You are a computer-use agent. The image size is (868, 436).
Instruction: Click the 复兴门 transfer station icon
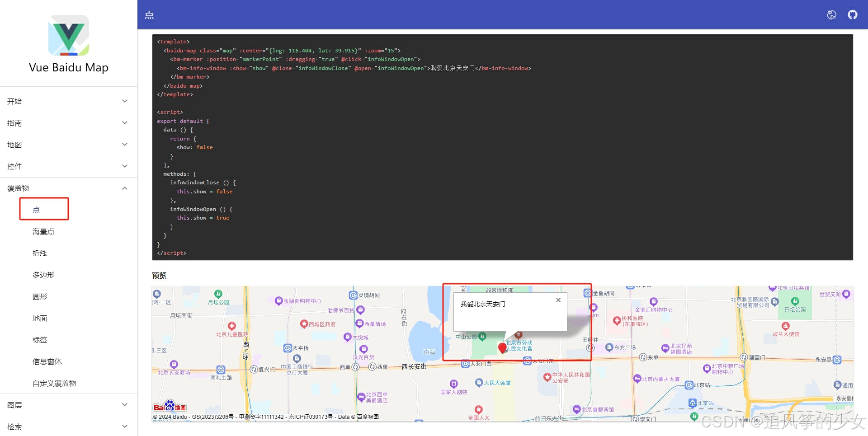[254, 369]
